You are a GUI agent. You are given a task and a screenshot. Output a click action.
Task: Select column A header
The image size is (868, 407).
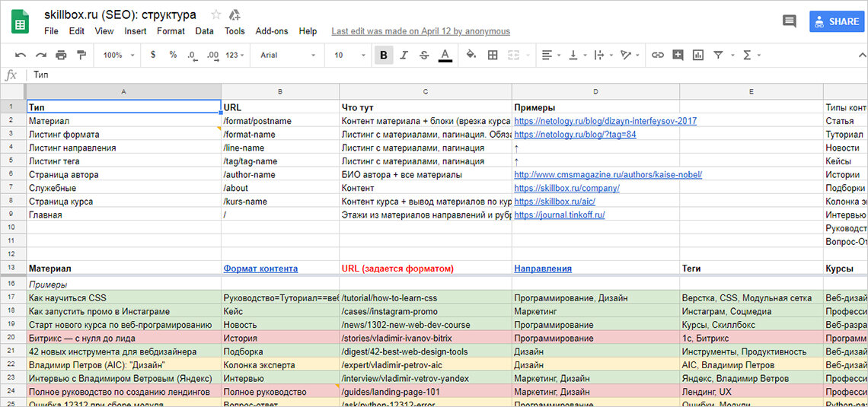click(x=123, y=92)
